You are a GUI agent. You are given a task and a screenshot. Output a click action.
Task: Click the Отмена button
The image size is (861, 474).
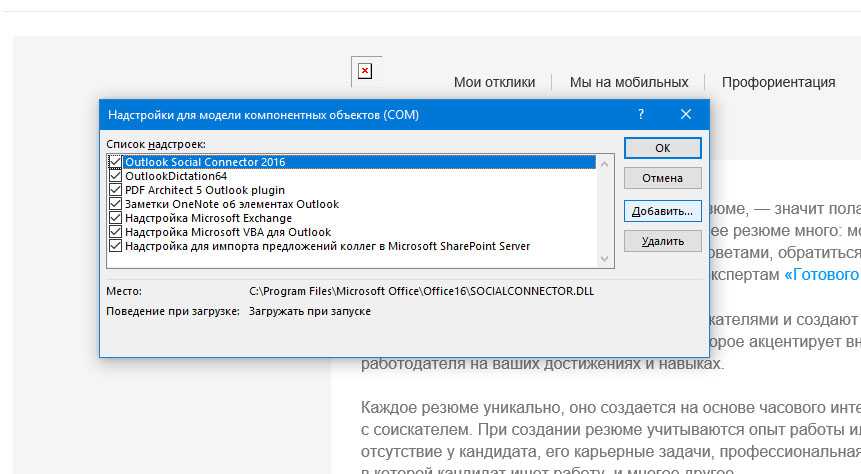pyautogui.click(x=662, y=178)
